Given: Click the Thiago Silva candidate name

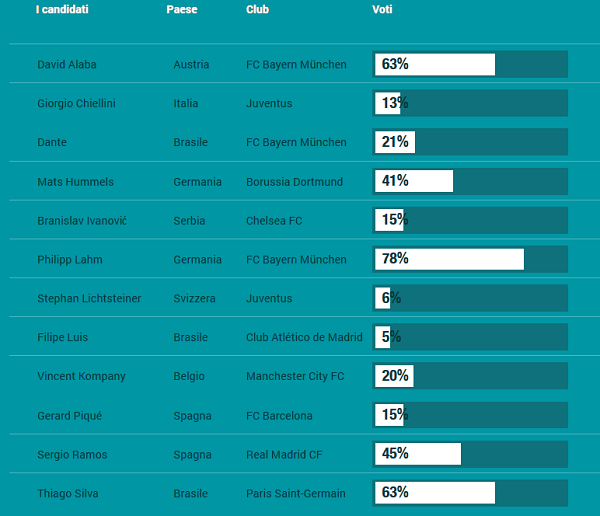Looking at the screenshot, I should coord(68,494).
